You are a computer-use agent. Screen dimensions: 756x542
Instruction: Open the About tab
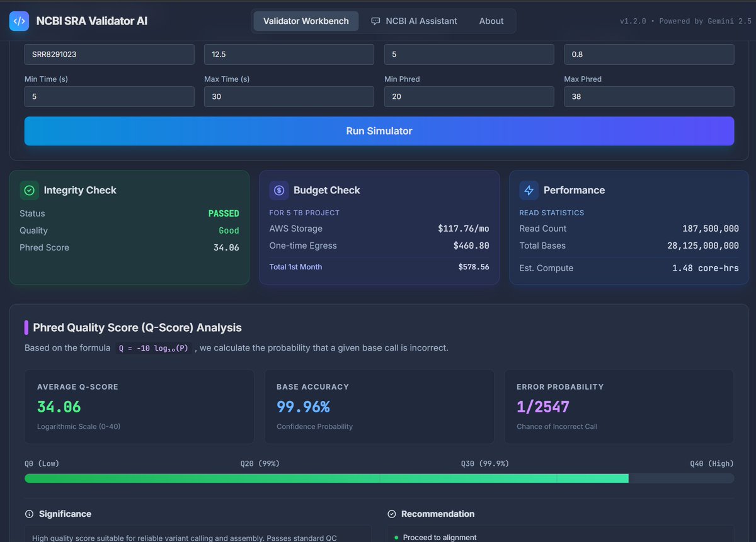[491, 21]
